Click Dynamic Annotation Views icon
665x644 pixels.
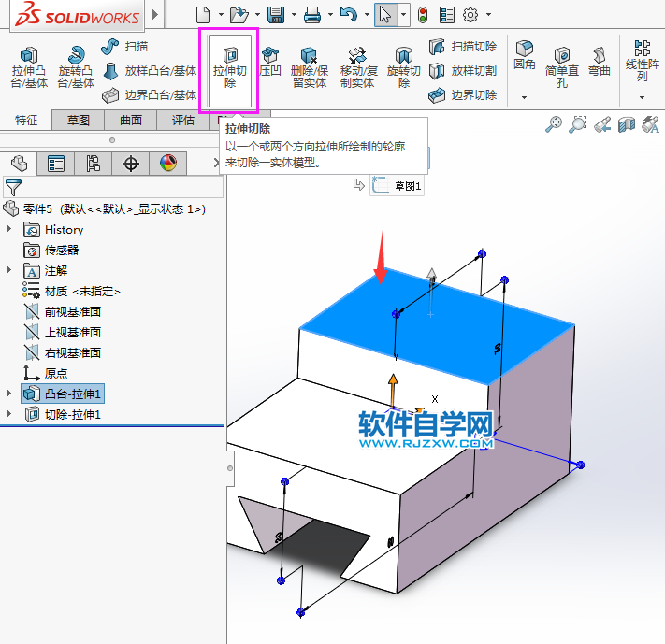pos(651,124)
